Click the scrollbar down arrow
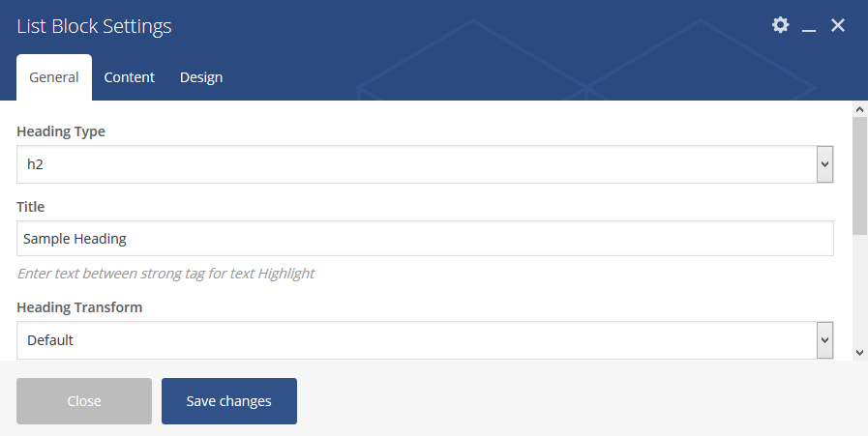This screenshot has width=868, height=436. point(859,353)
